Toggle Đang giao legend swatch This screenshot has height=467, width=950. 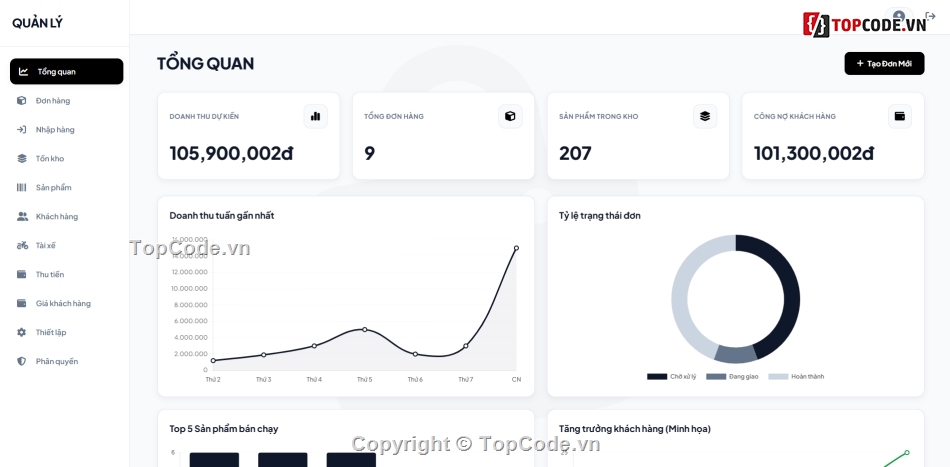tap(716, 377)
